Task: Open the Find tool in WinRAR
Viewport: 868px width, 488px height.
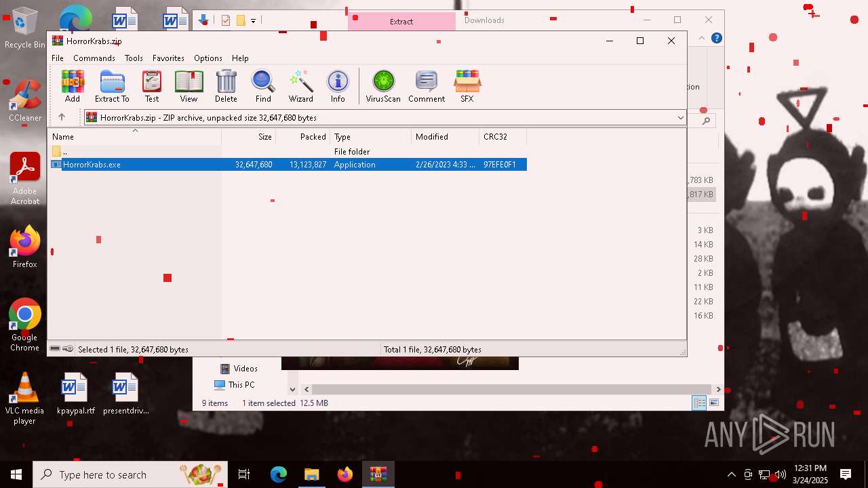Action: (263, 86)
